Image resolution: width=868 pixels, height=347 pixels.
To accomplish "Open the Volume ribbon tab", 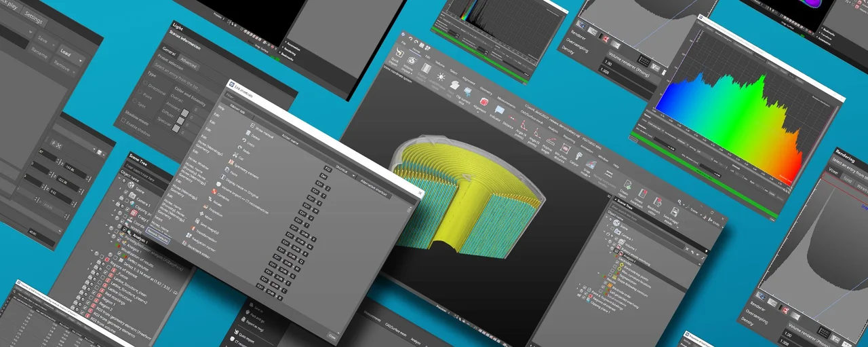I will [440, 65].
